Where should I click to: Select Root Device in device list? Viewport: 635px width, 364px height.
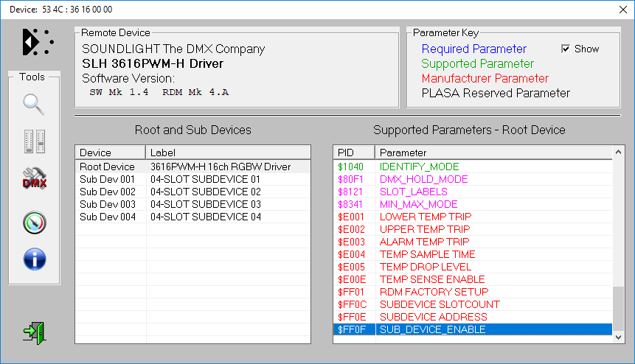pyautogui.click(x=107, y=167)
